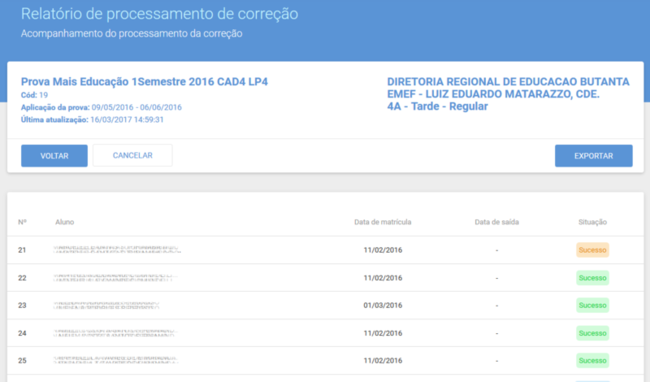Click the Data de saída column header

(x=497, y=222)
